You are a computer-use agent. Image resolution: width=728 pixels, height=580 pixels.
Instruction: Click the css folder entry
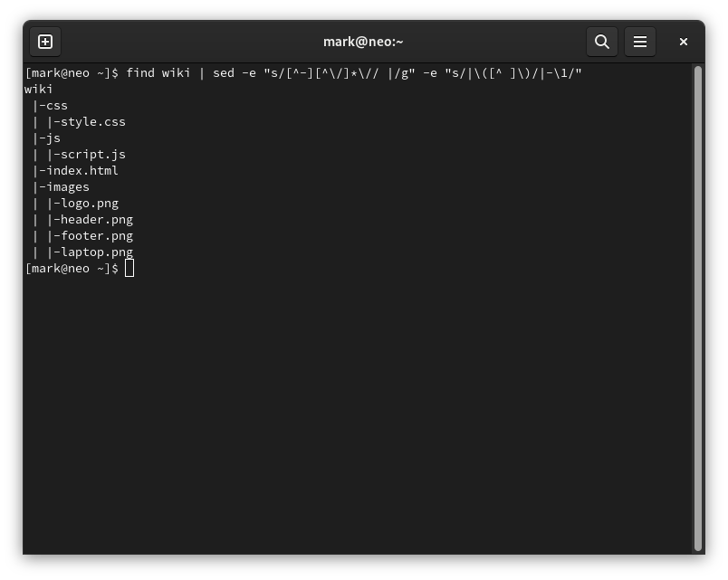(56, 105)
